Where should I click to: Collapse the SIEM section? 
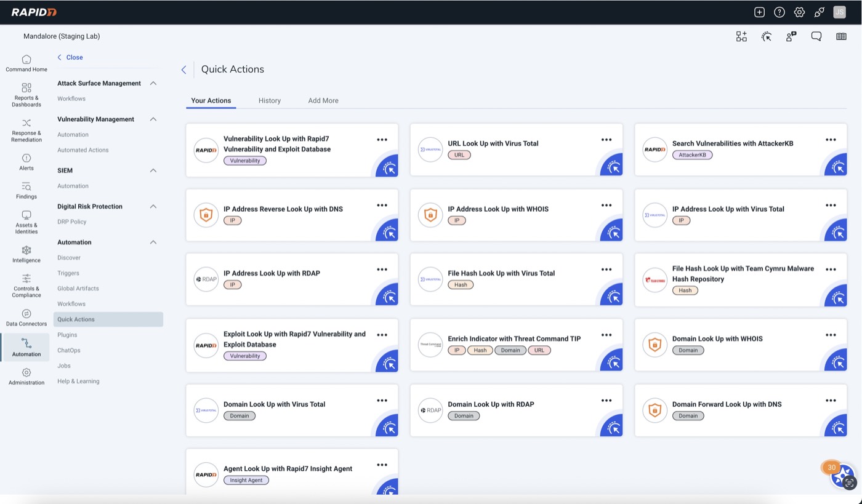153,170
